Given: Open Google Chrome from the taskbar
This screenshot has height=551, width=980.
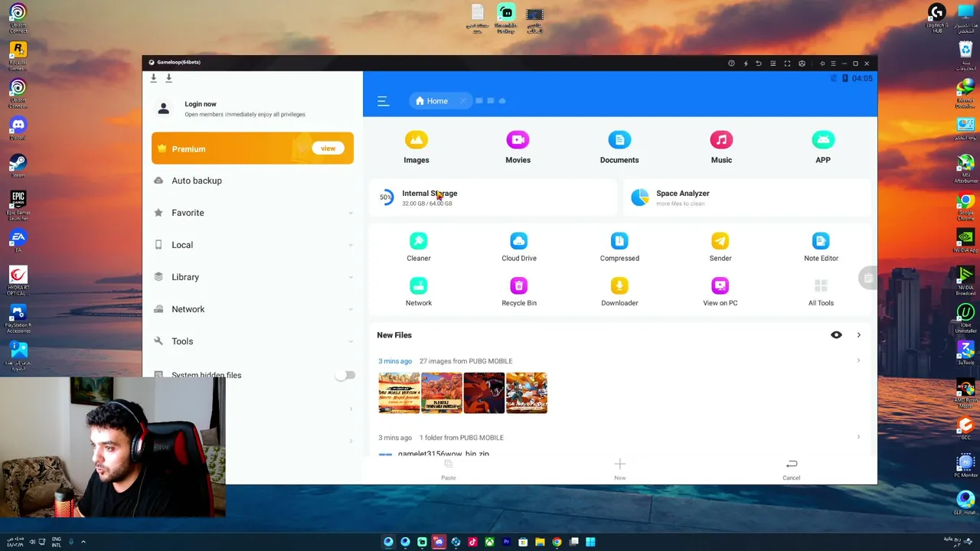Looking at the screenshot, I should pyautogui.click(x=557, y=542).
